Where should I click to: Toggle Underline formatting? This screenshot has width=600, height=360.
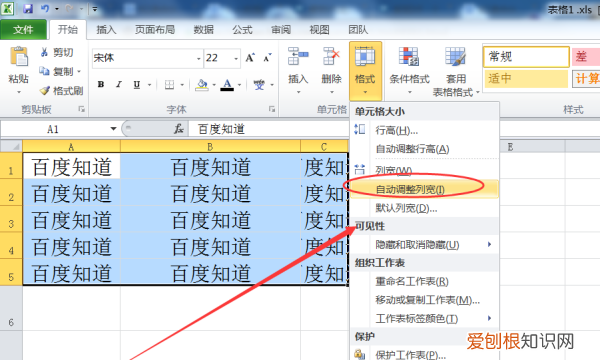coord(137,84)
